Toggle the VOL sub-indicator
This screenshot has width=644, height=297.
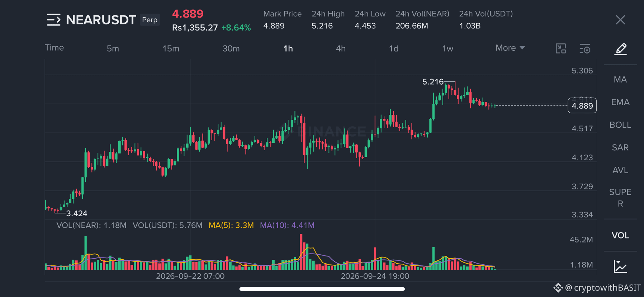coord(620,235)
